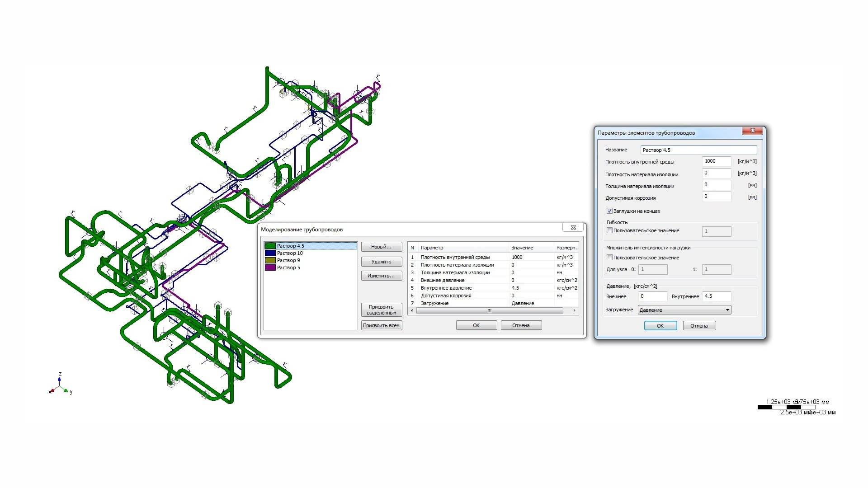Select Раствор 4.5 in the pipeline list
Screen dimensions: 868x488
[311, 246]
